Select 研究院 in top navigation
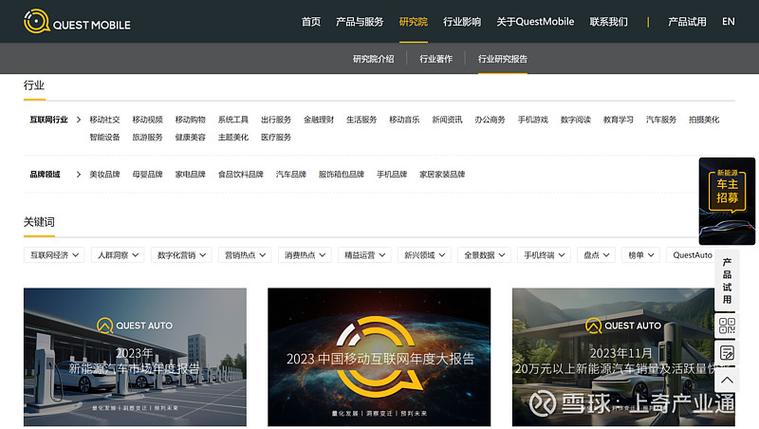 (413, 22)
